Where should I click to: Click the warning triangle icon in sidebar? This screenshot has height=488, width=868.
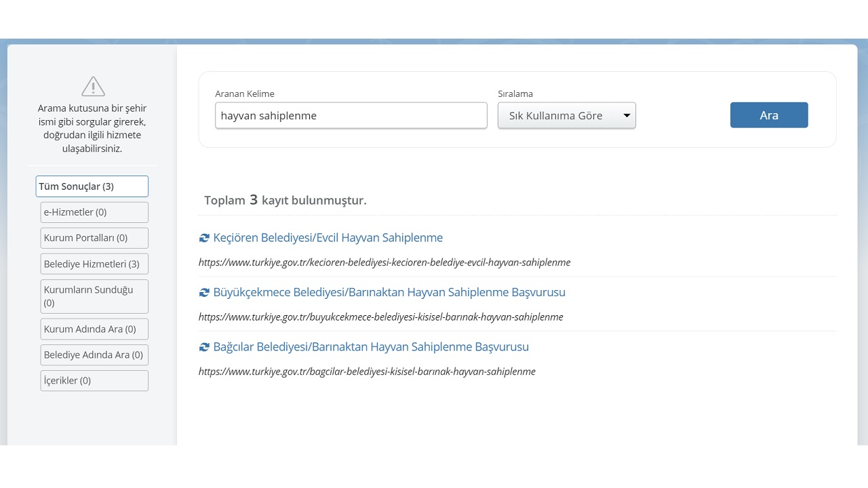coord(93,87)
